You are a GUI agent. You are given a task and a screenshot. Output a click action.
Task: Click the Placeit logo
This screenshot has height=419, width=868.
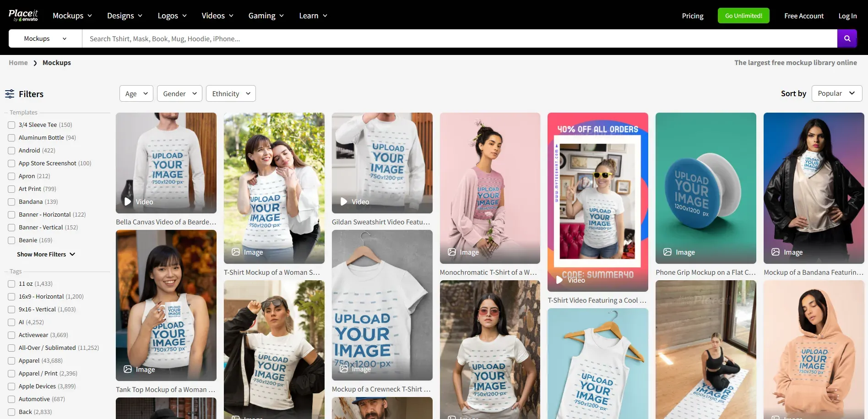coord(23,15)
